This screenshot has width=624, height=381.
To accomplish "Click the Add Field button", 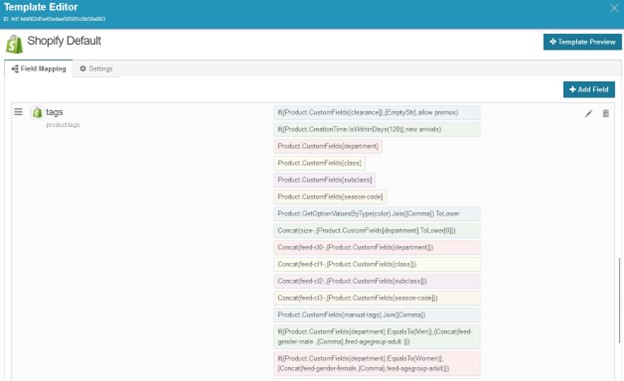I will click(x=589, y=90).
